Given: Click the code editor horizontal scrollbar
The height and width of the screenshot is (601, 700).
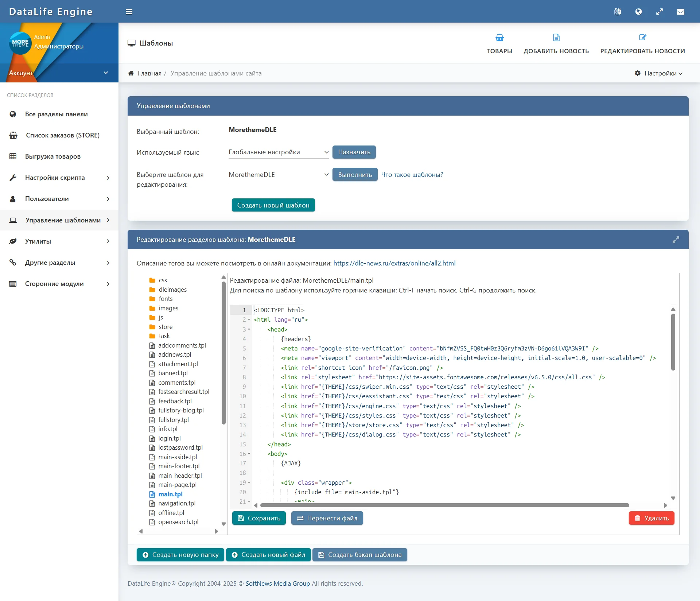Looking at the screenshot, I should (x=444, y=505).
